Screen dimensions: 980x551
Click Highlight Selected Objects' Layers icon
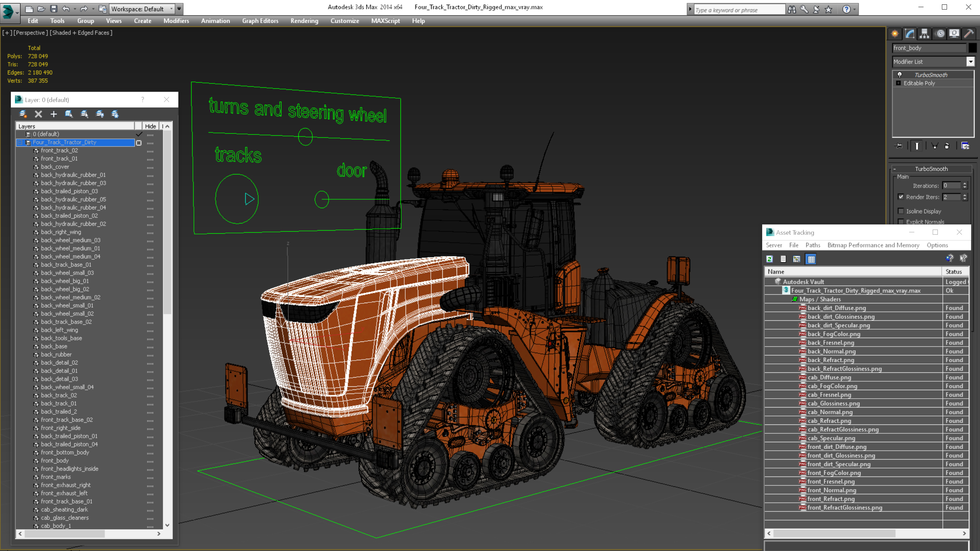(x=84, y=114)
